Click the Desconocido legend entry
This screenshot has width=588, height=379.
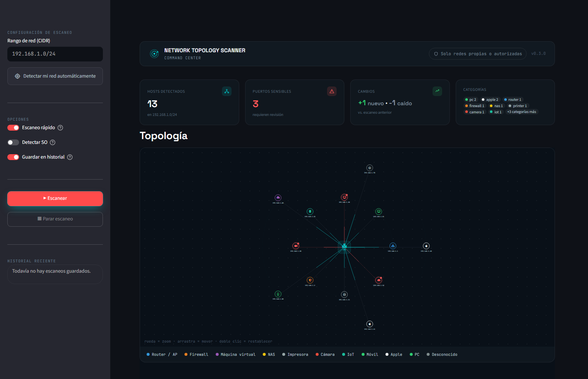tap(442, 355)
